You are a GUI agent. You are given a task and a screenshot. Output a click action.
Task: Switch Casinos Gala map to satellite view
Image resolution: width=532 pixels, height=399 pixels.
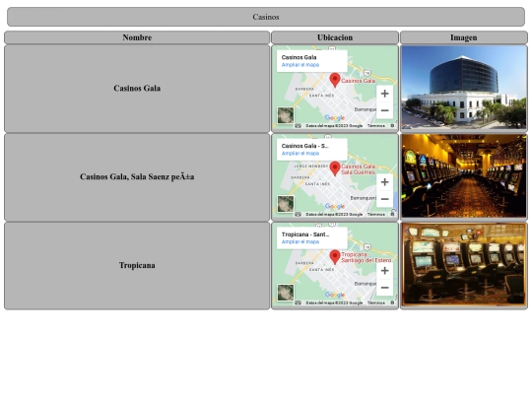coord(286,115)
